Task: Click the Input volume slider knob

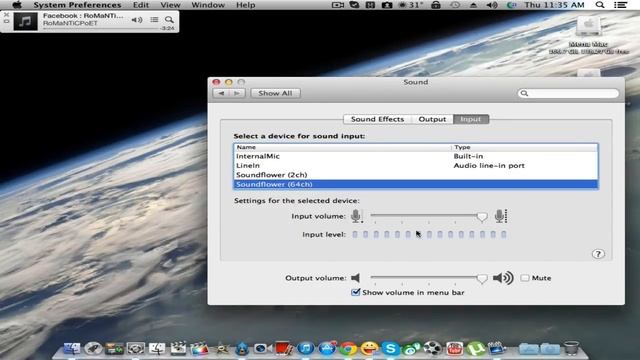Action: pos(482,217)
